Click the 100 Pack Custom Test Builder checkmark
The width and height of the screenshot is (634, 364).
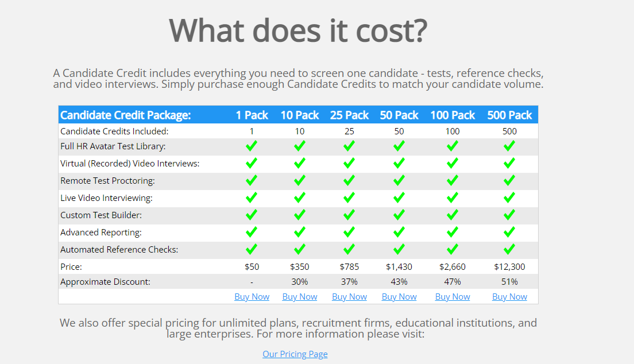[453, 215]
